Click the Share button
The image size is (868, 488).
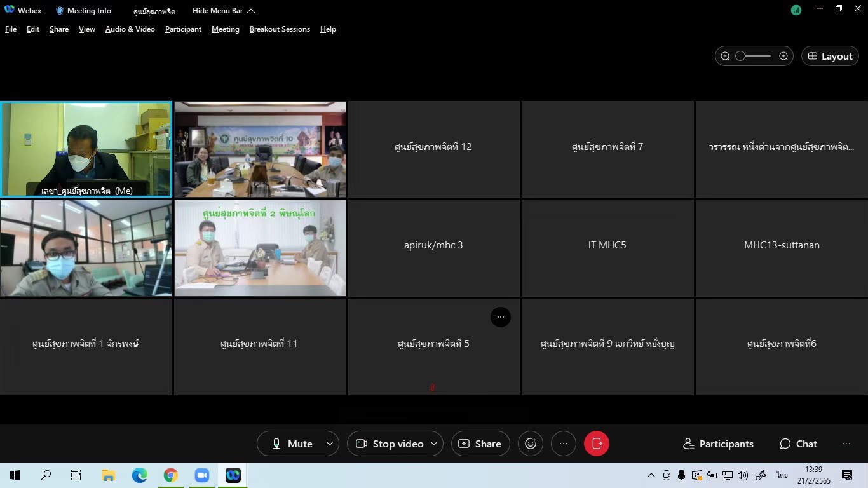click(480, 444)
